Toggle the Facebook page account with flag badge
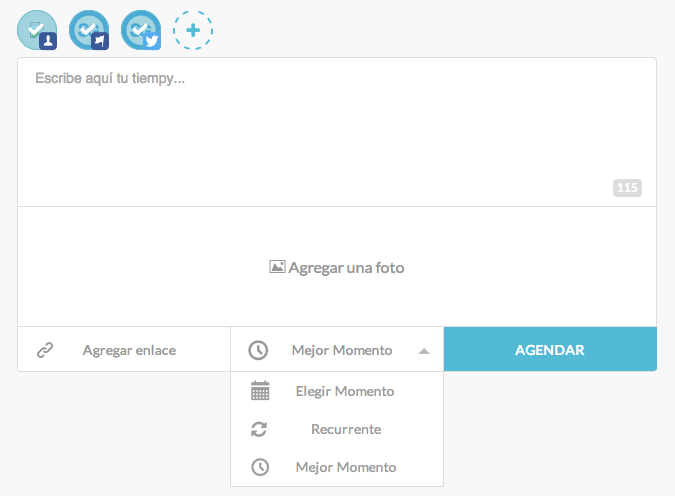Screen dimensions: 675x496 click(89, 30)
